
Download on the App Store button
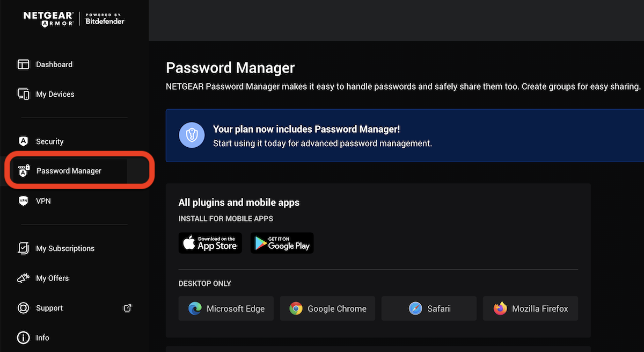[x=210, y=243]
